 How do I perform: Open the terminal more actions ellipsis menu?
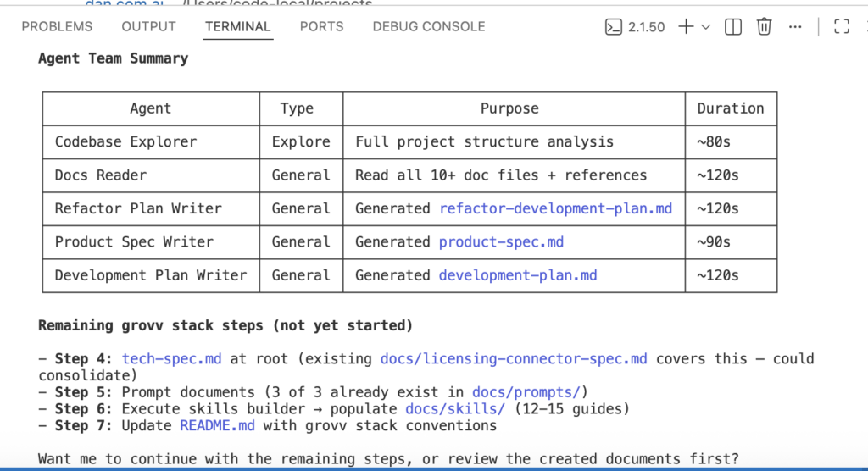[x=795, y=27]
